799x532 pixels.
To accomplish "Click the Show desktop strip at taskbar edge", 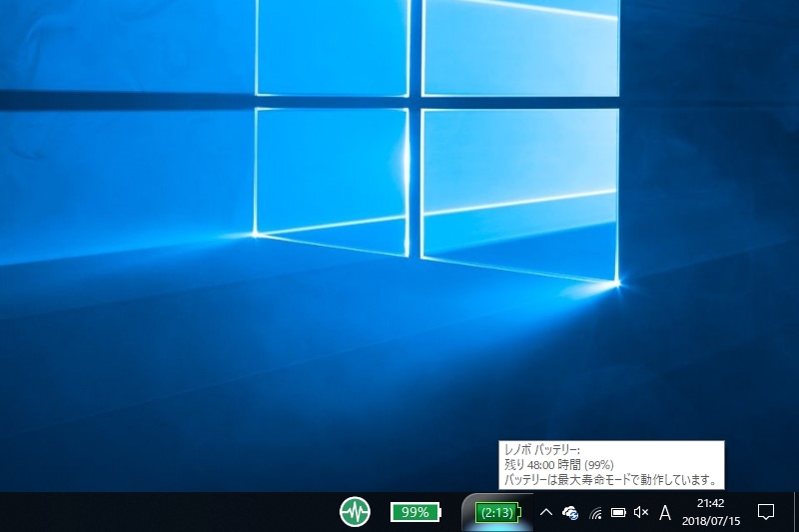I will pyautogui.click(x=796, y=512).
